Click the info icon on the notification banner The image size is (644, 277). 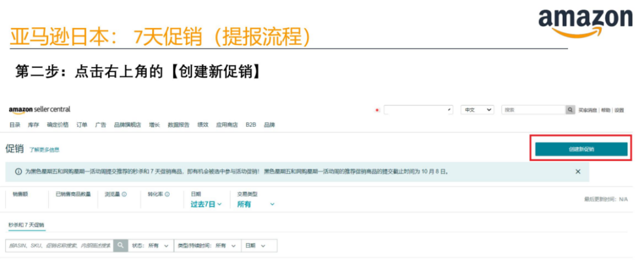18,172
